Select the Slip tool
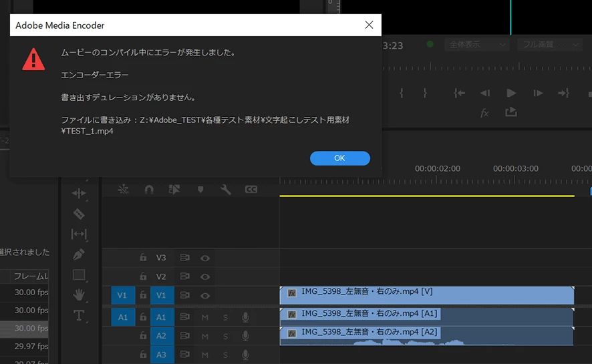The width and height of the screenshot is (592, 364). coord(79,234)
